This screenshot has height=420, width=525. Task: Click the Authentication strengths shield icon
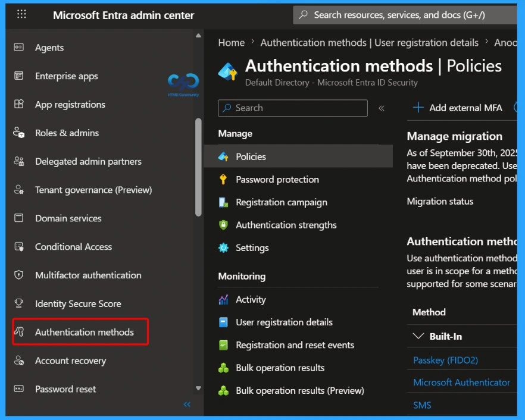coord(223,225)
